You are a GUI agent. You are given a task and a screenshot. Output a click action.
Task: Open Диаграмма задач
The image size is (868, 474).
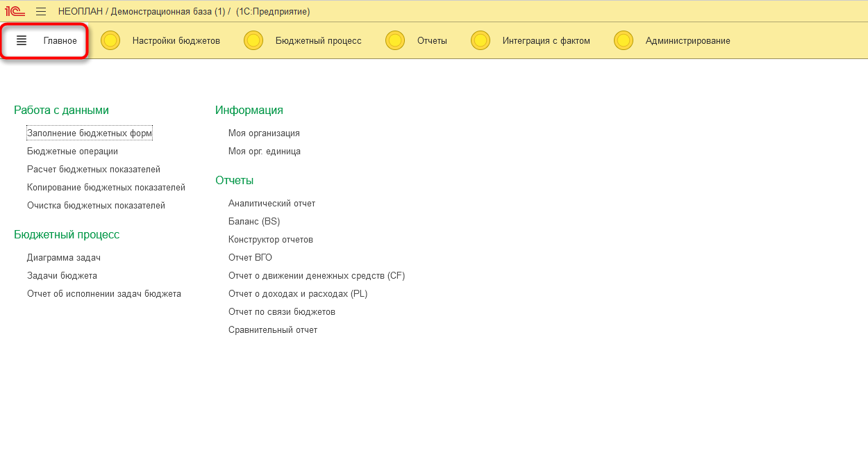point(64,257)
